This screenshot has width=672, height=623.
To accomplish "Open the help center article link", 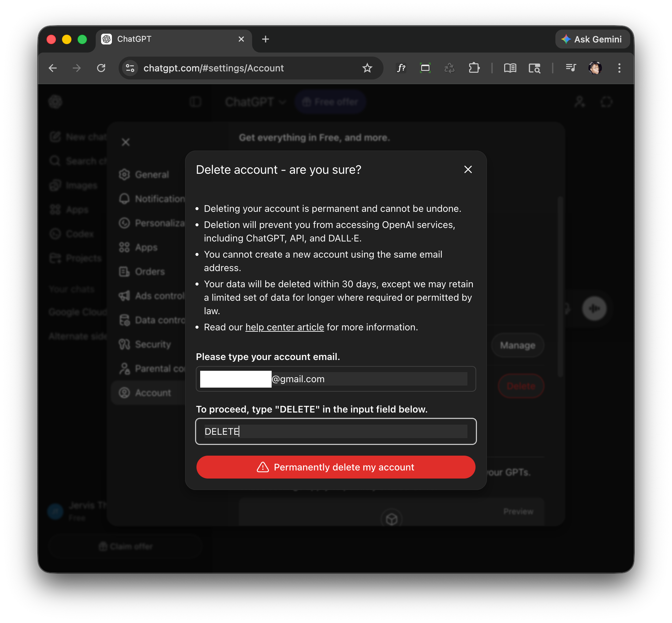I will pos(284,327).
